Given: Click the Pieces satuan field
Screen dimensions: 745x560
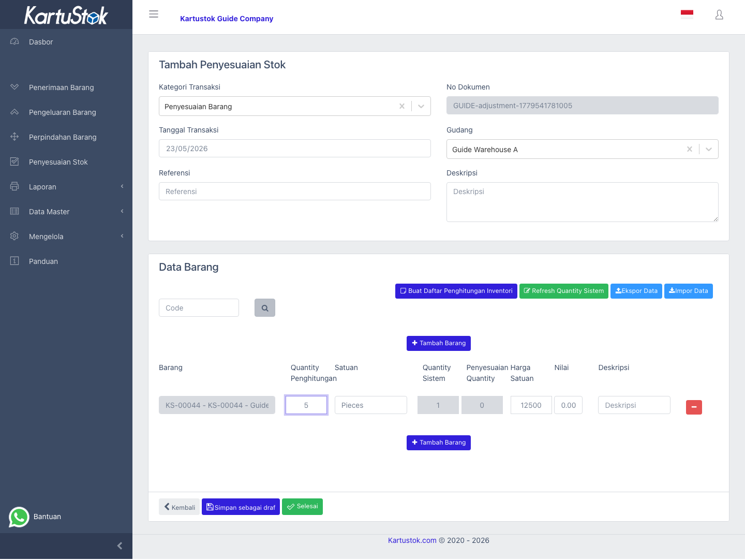Looking at the screenshot, I should point(371,405).
